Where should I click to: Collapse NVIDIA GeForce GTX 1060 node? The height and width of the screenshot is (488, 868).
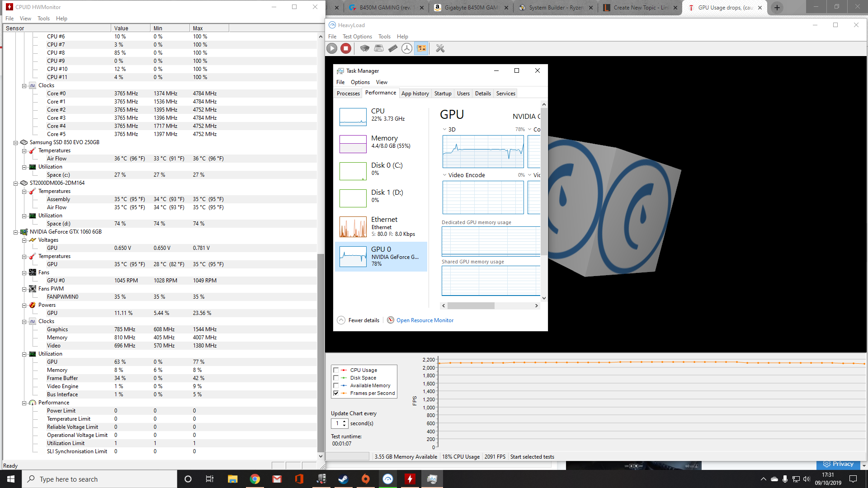[x=16, y=232]
